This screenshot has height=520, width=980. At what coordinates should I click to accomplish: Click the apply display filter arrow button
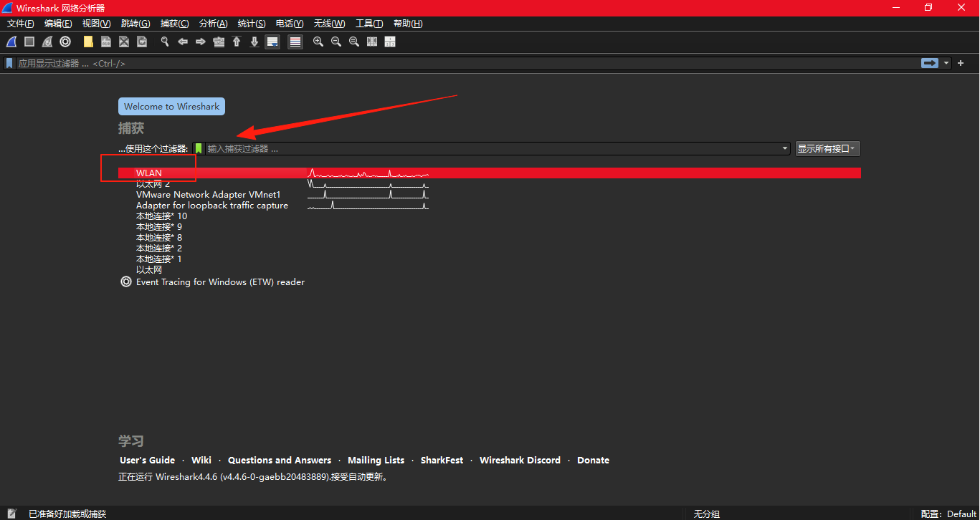point(930,63)
